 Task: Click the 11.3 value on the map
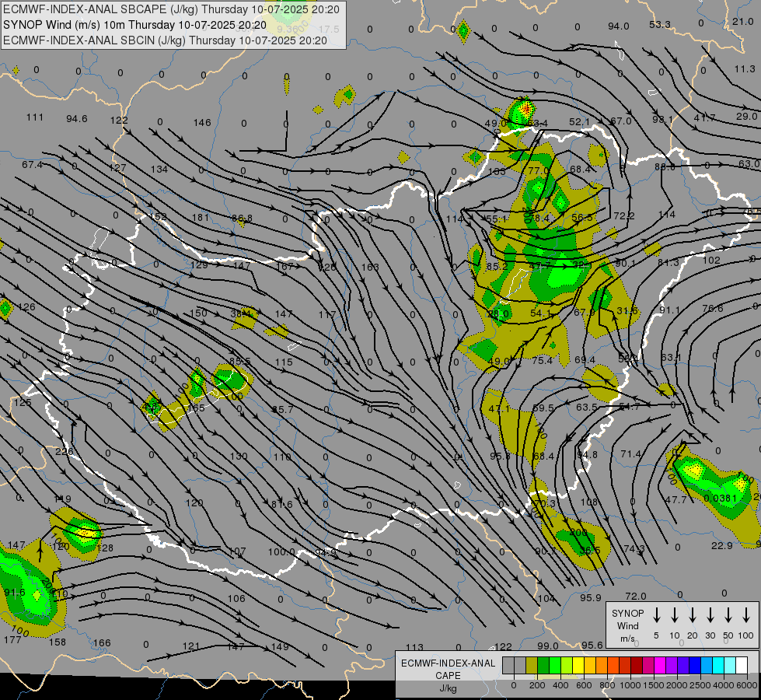[745, 69]
